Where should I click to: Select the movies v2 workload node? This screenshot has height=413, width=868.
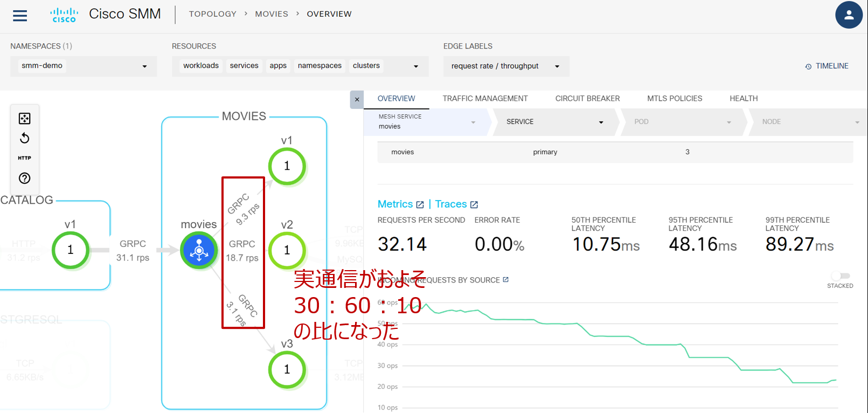[287, 250]
